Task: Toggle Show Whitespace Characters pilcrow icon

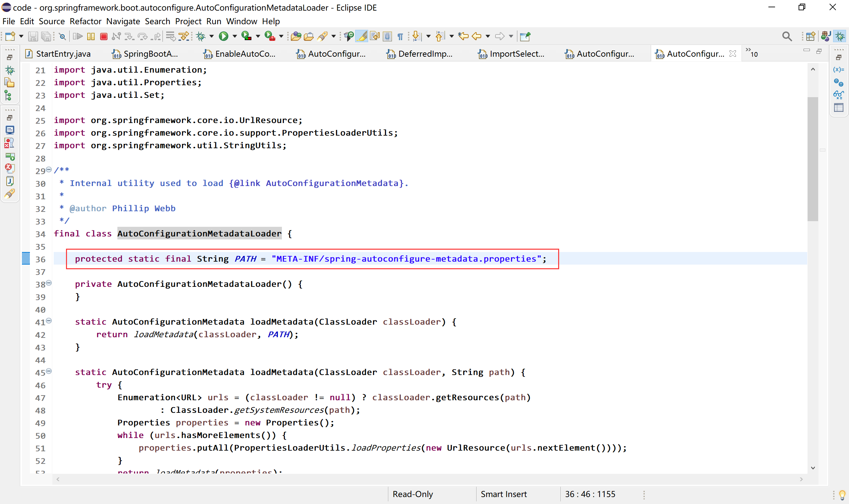Action: [400, 36]
